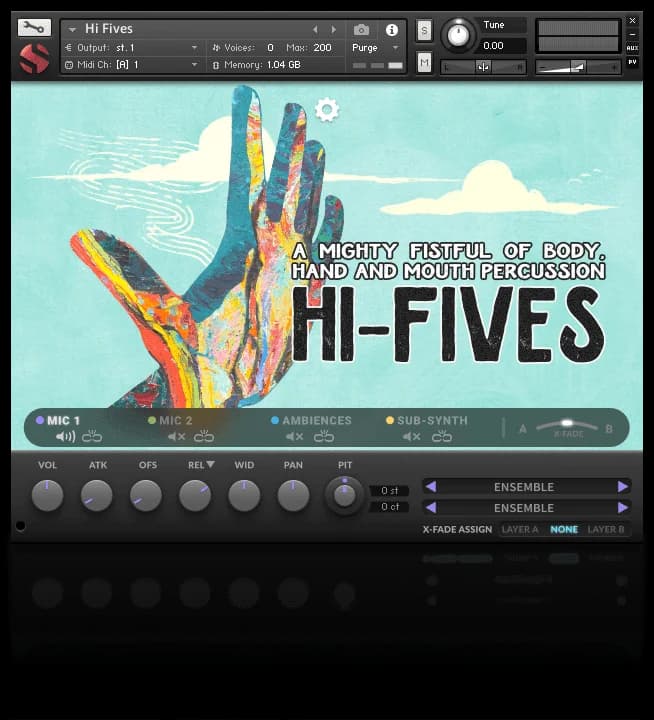Click the Tune 0.00 value field
The image size is (654, 720).
pos(503,45)
